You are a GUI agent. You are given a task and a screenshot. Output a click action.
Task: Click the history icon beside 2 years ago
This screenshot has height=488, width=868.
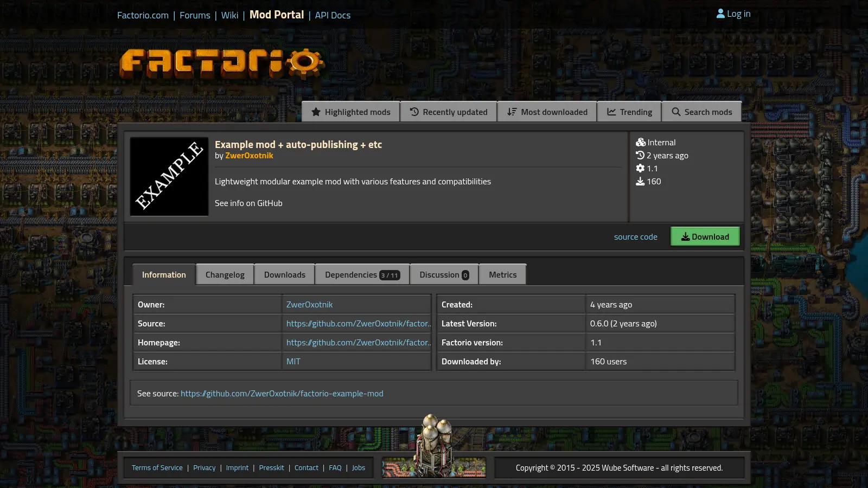coord(640,155)
